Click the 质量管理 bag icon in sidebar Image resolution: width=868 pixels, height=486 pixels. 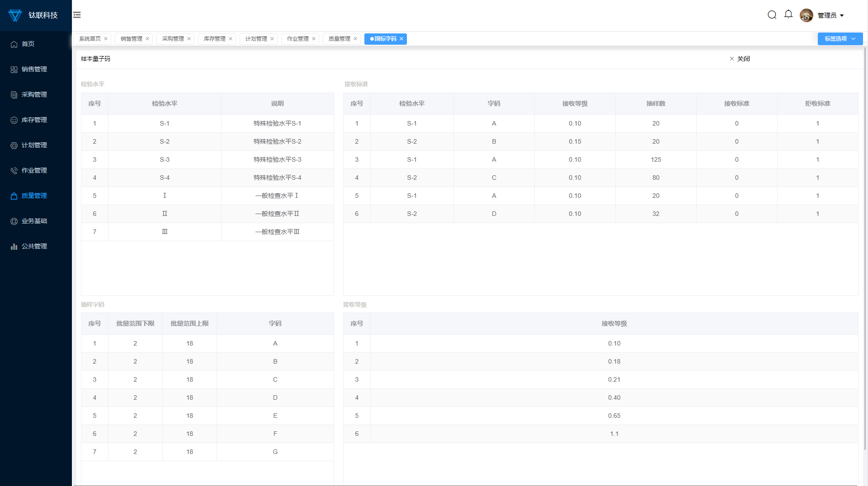[14, 196]
